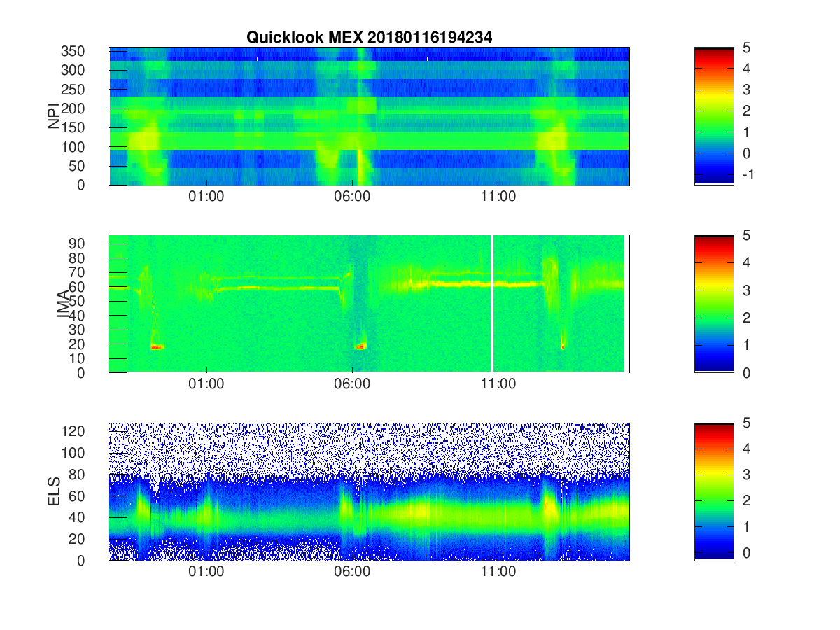The image size is (840, 630).
Task: Click the 11:00 tick under the IMA panel
Action: (498, 385)
